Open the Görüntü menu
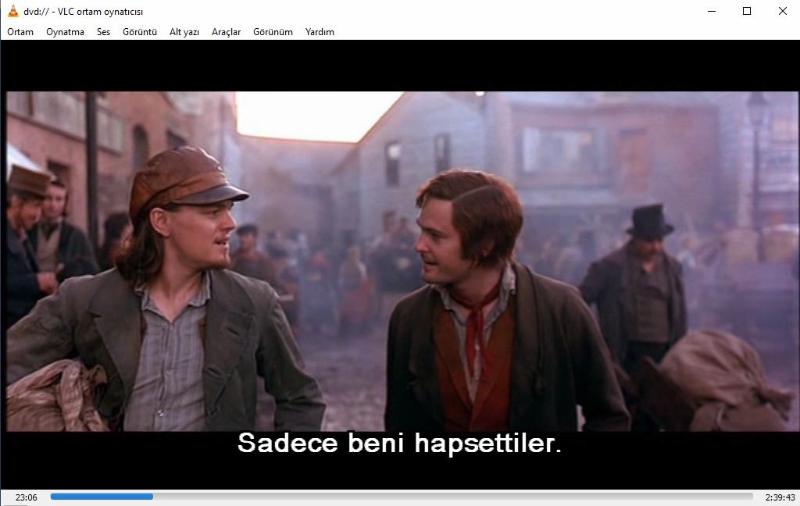The height and width of the screenshot is (506, 800). click(139, 32)
